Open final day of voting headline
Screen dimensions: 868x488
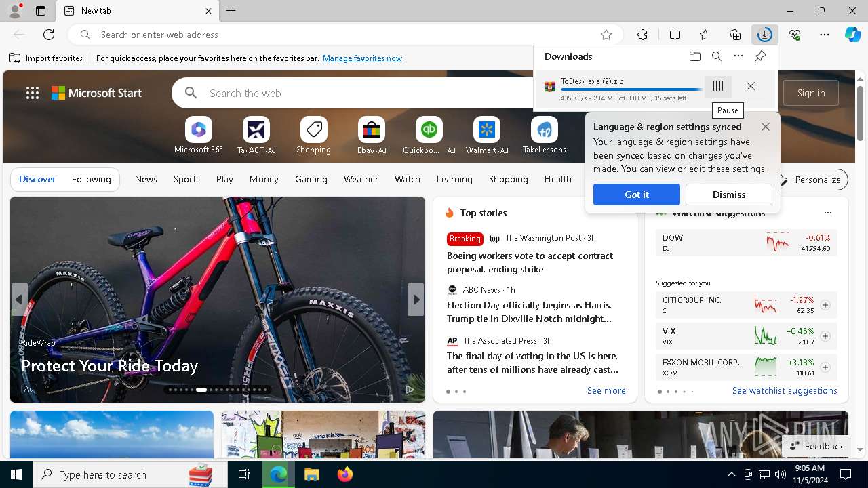tap(532, 363)
